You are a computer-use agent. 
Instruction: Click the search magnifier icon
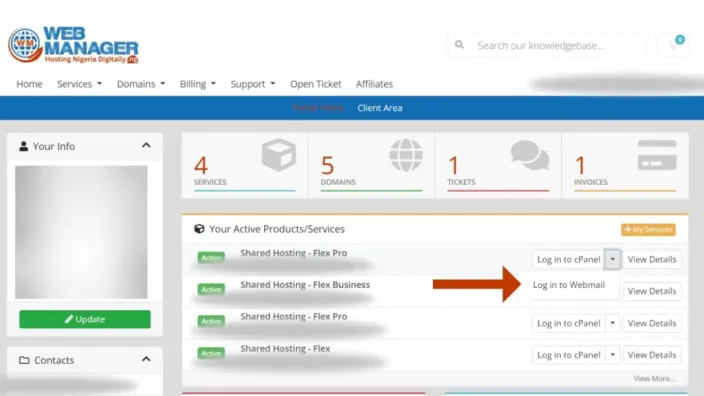(459, 45)
